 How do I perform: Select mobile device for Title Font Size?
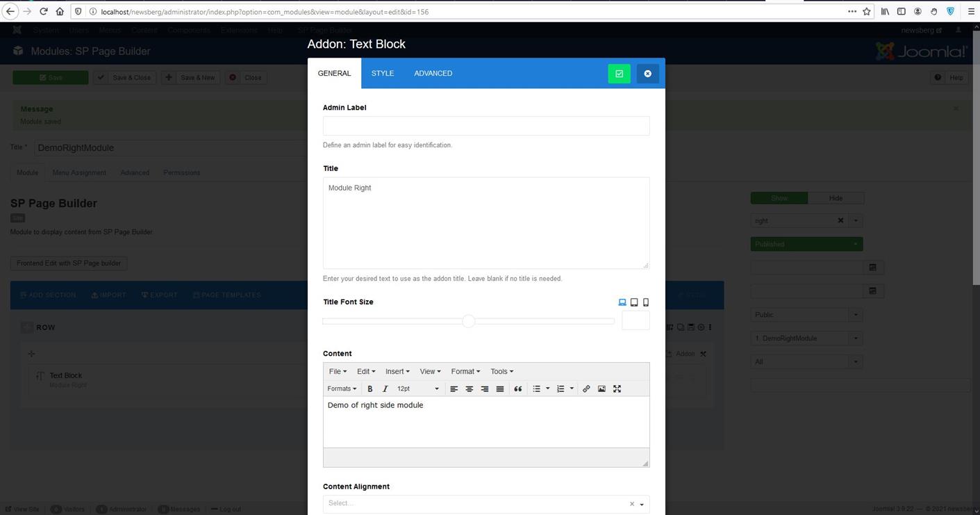click(646, 302)
